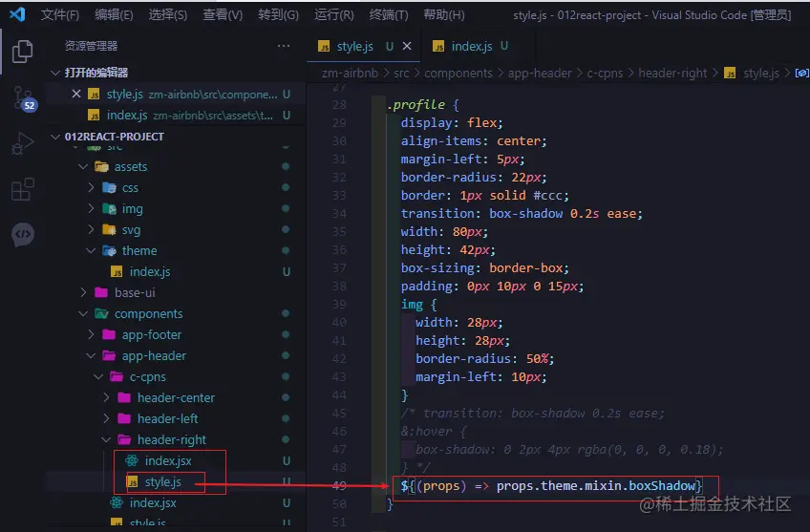810x532 pixels.
Task: Select index.js in open editors list
Action: (x=176, y=115)
